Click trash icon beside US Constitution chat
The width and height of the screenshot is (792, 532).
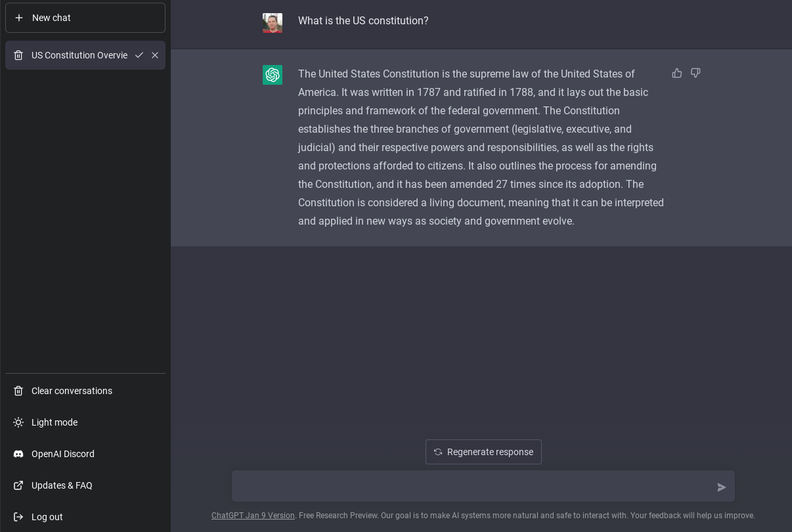pos(18,55)
